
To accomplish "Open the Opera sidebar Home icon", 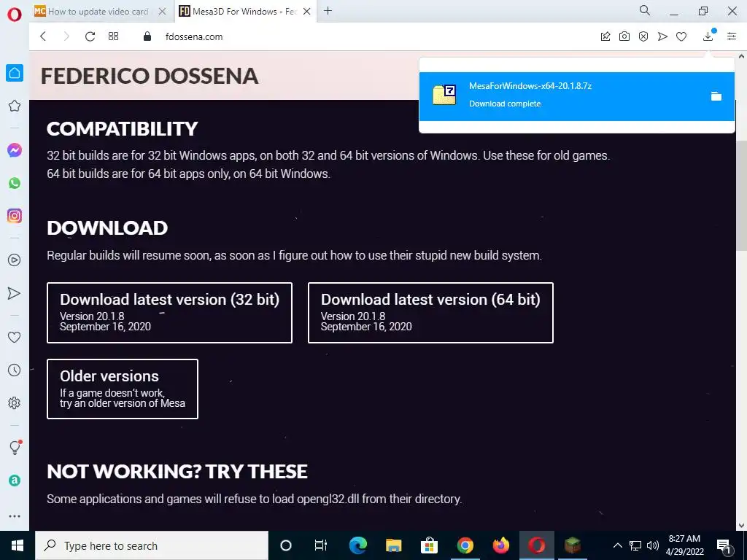I will 15,73.
